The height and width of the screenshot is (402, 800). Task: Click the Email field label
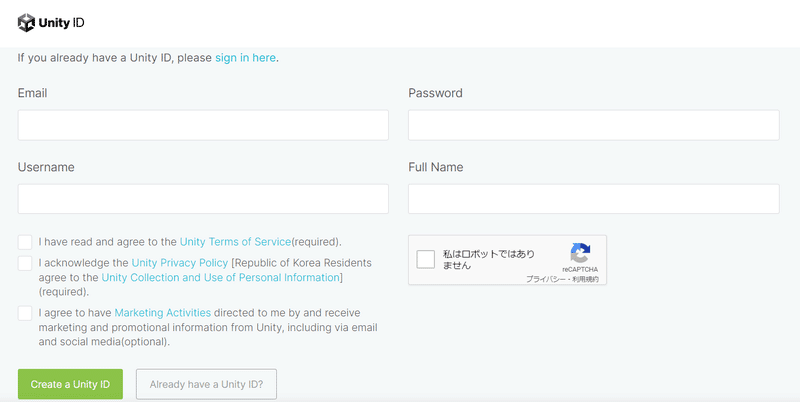pos(32,93)
